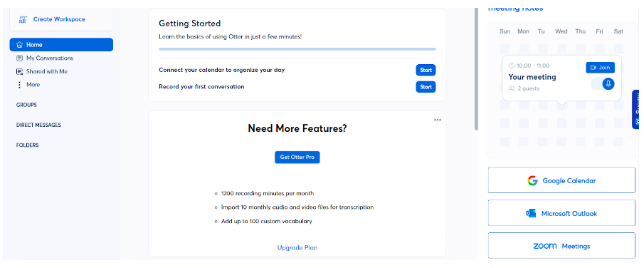The image size is (644, 268).
Task: Toggle the microphone switch on meeting card
Action: point(603,83)
